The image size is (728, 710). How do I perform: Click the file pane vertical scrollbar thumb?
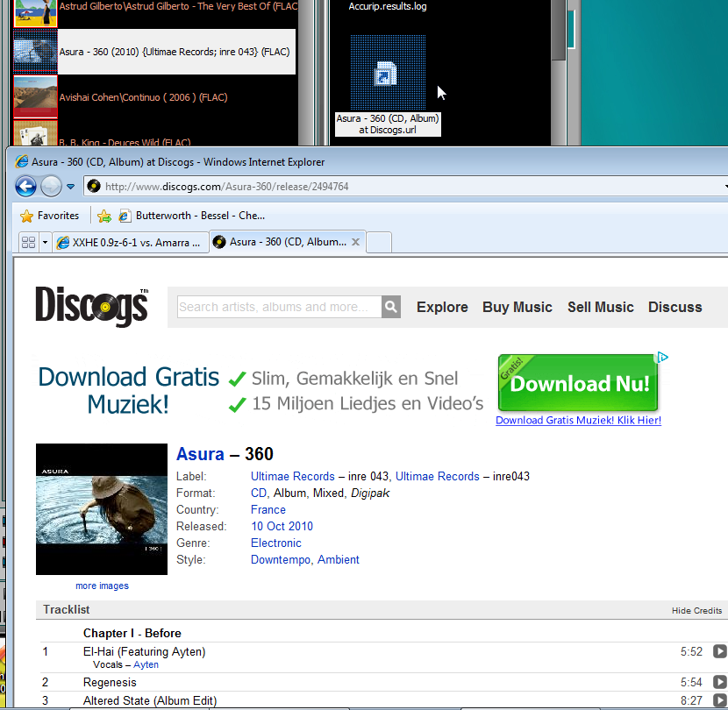(558, 30)
